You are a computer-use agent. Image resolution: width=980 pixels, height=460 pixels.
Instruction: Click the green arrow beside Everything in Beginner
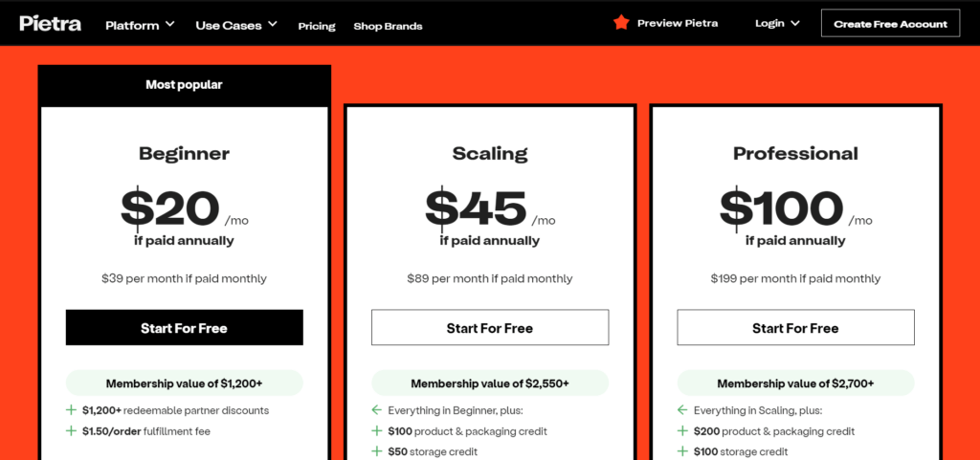tap(376, 410)
